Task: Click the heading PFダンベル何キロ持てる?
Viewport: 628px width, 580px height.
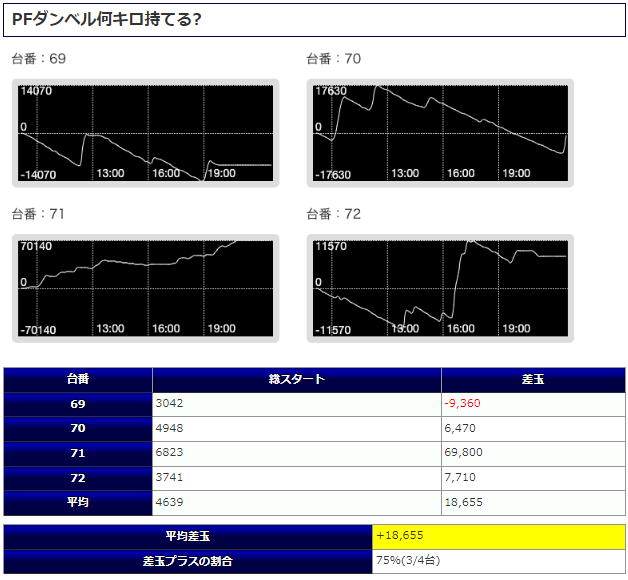Action: click(x=107, y=19)
